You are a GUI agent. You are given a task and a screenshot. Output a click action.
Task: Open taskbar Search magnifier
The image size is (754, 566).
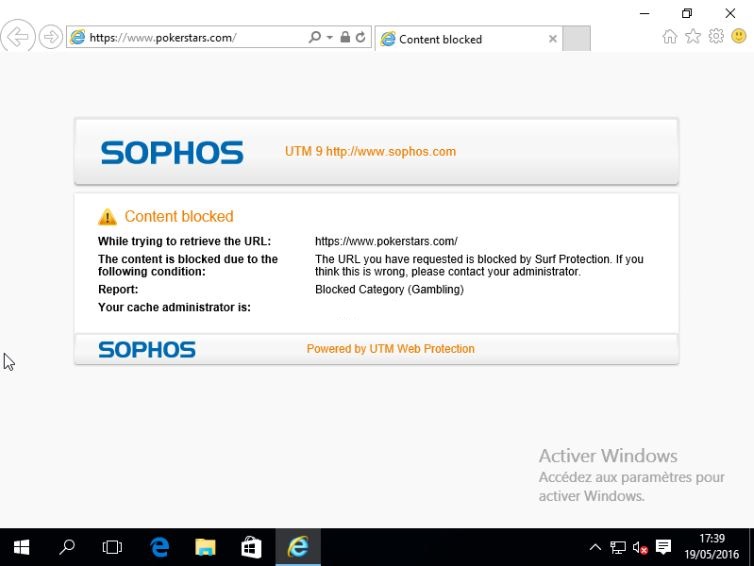pyautogui.click(x=67, y=547)
